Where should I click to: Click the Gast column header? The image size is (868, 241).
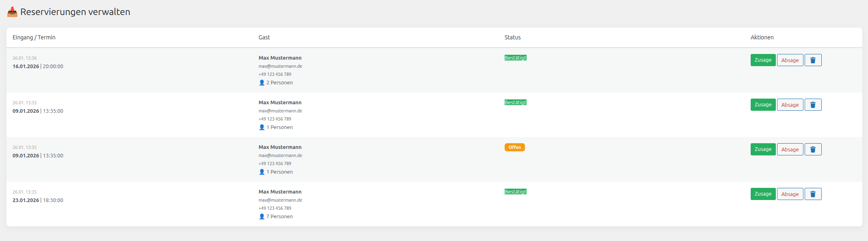click(x=264, y=37)
